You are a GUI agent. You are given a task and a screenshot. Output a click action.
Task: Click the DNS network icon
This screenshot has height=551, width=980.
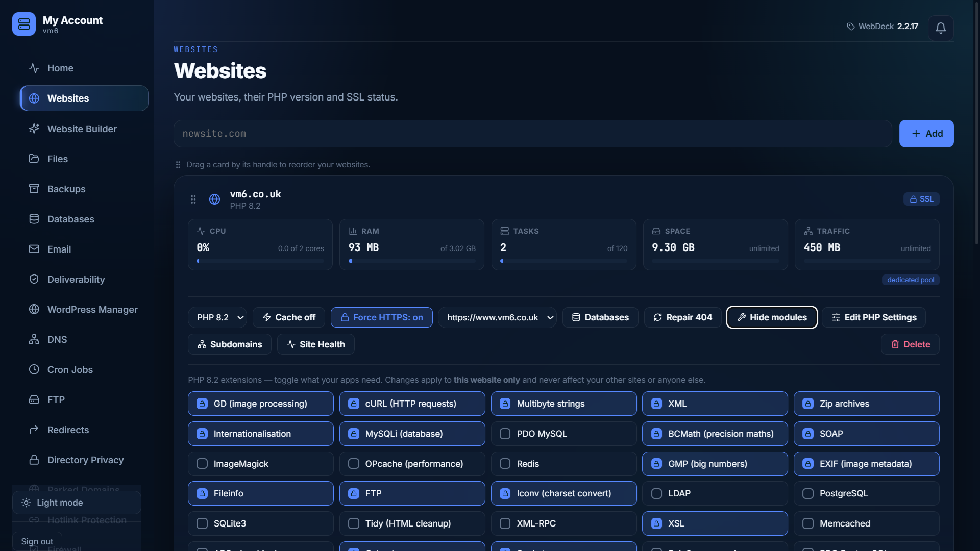34,339
